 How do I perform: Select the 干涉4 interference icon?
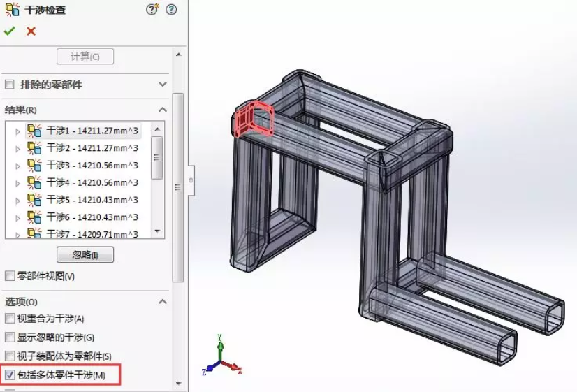point(34,182)
